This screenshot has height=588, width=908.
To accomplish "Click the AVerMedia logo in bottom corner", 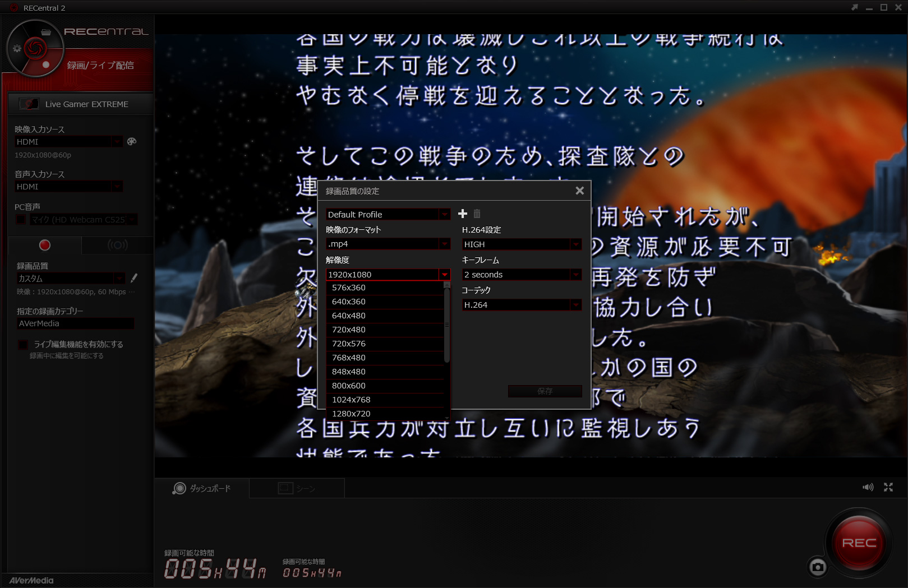I will 31,581.
